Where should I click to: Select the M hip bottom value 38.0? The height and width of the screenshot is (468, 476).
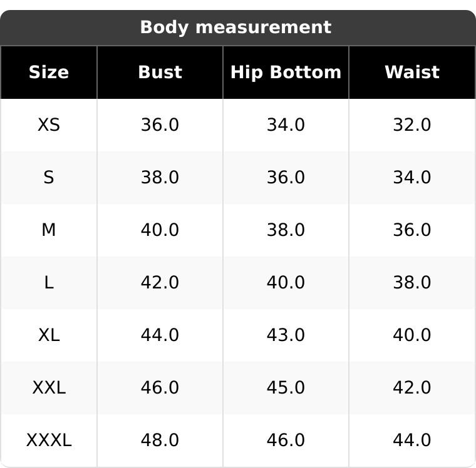pos(286,230)
